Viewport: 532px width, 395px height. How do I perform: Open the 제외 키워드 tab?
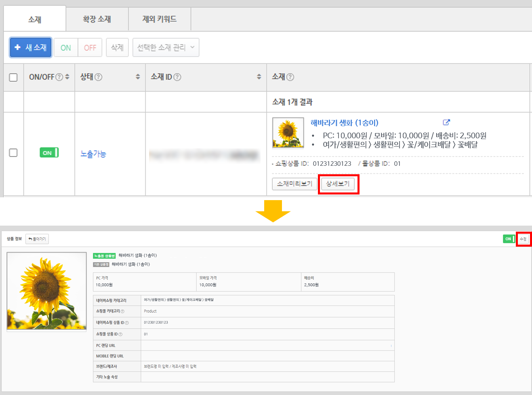click(x=159, y=19)
